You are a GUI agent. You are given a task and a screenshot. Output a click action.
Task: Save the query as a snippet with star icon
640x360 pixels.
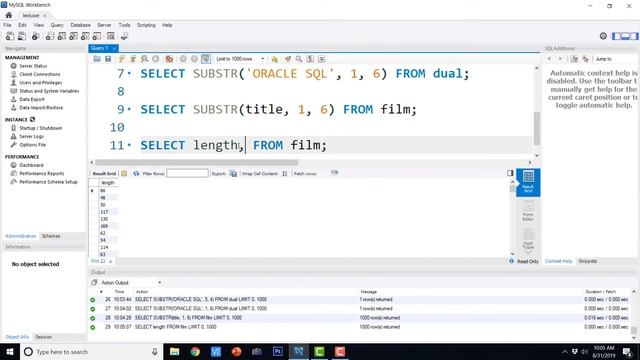[275, 59]
